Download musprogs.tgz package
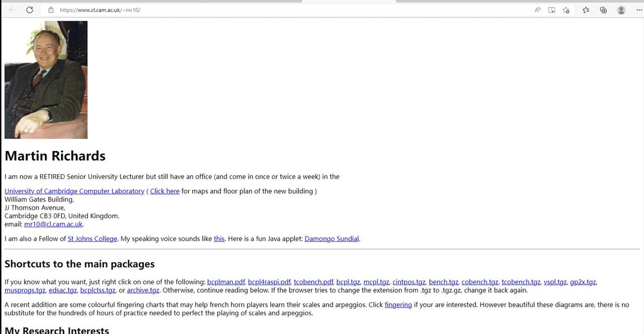Screen dimensions: 644x334 [x=25, y=290]
